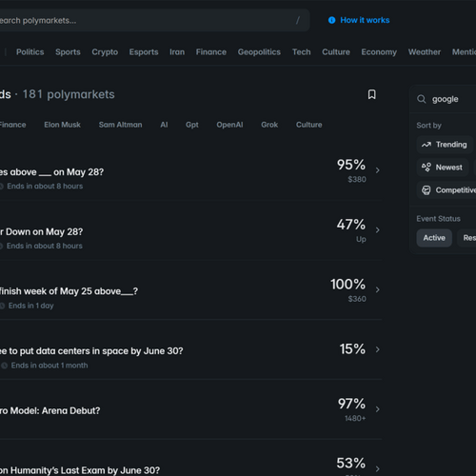Filter by Culture tag below the heading
The width and height of the screenshot is (476, 476).
[x=309, y=125]
